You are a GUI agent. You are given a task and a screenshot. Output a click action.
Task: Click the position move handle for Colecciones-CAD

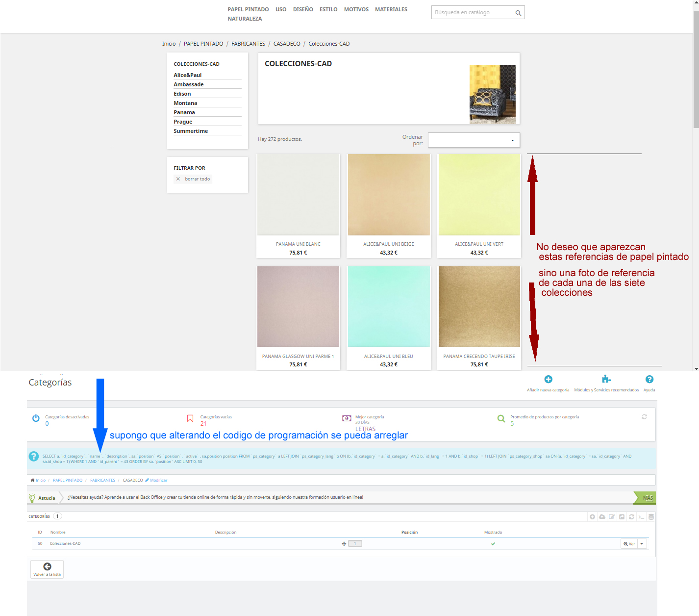point(344,543)
